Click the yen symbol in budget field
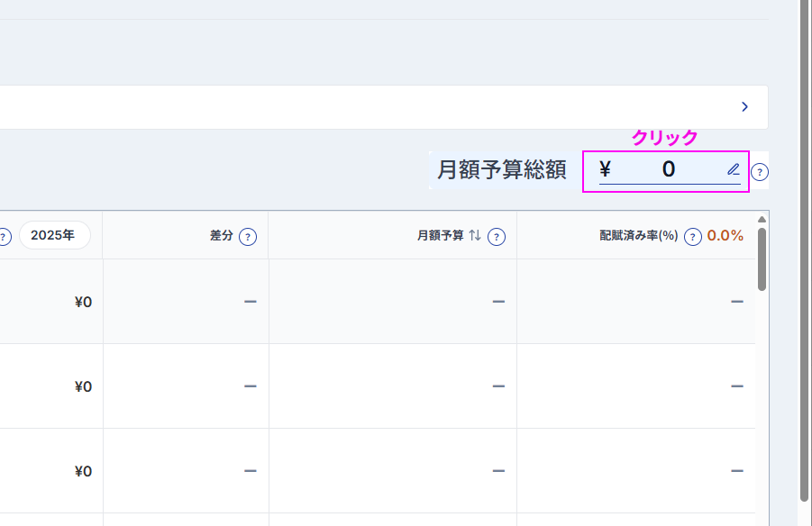Image resolution: width=812 pixels, height=526 pixels. [605, 168]
